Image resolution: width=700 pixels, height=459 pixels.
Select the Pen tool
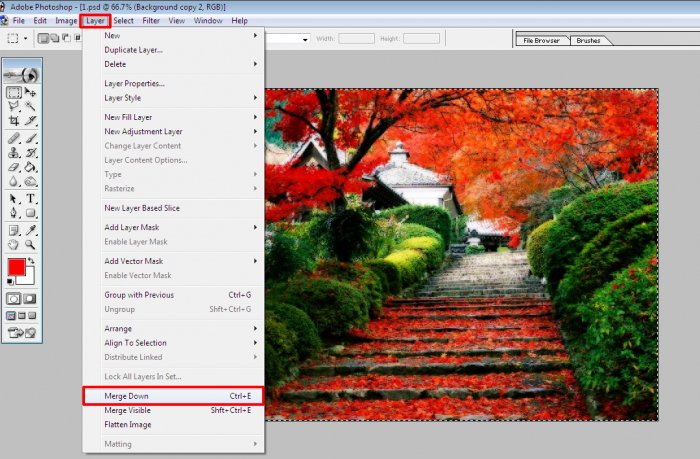[13, 213]
